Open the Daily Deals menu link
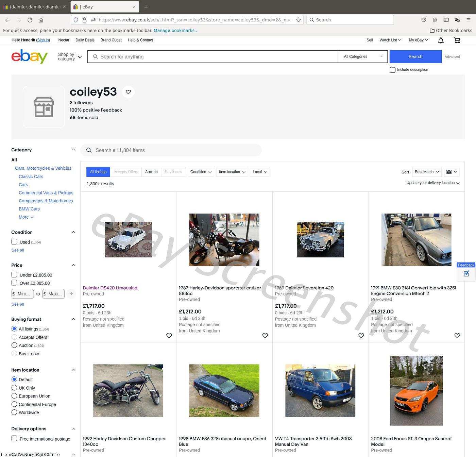 85,40
